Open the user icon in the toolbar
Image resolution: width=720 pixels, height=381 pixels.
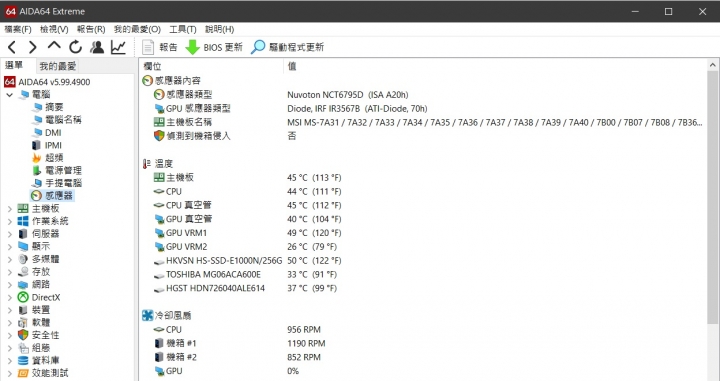[x=97, y=47]
